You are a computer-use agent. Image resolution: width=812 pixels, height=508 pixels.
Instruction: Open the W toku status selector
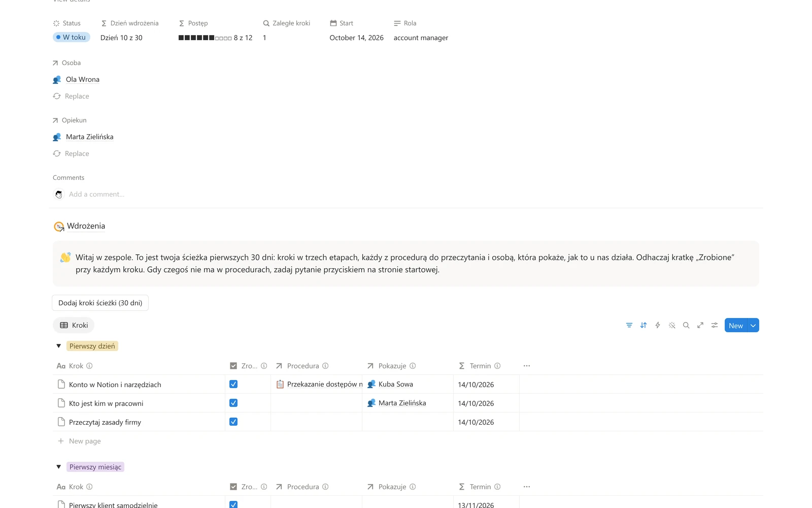(x=72, y=37)
